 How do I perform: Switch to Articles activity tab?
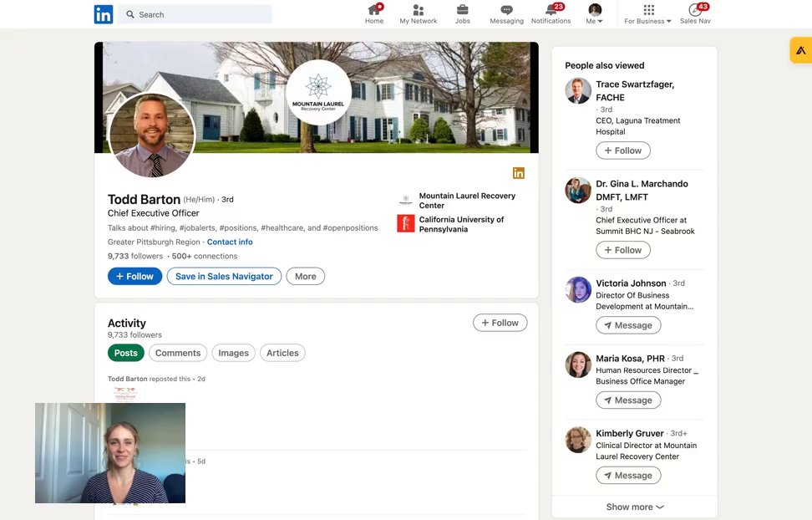282,353
